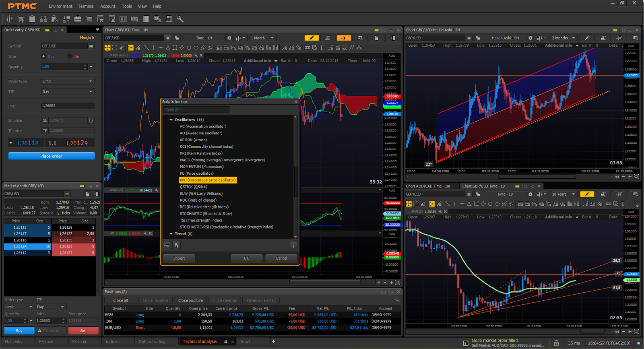Image resolution: width=644 pixels, height=349 pixels.
Task: Select the text tool in 1H chart toolbar
Action: (322, 48)
